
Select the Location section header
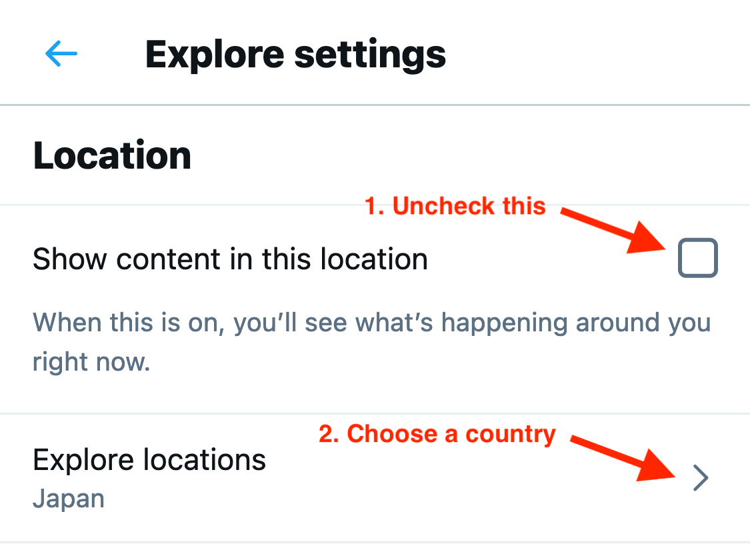pyautogui.click(x=111, y=155)
